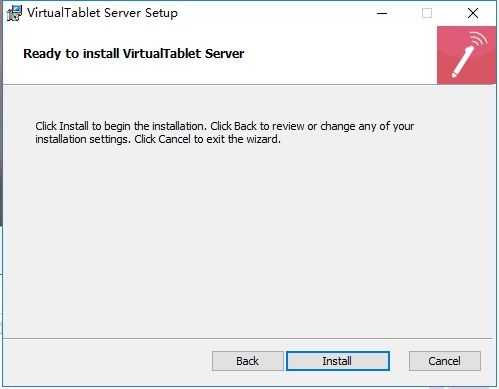This screenshot has width=499, height=389.
Task: Click the wireless signal waves on logo
Action: coord(479,39)
